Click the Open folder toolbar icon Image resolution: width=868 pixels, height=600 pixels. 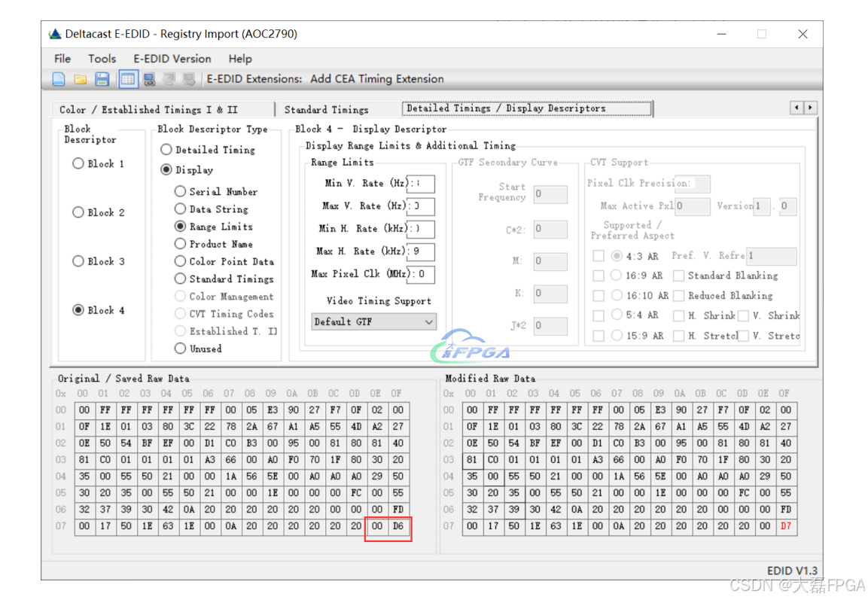point(81,79)
